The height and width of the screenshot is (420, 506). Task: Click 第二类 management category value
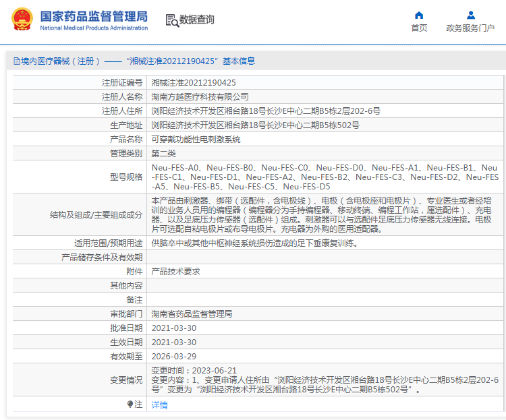164,154
